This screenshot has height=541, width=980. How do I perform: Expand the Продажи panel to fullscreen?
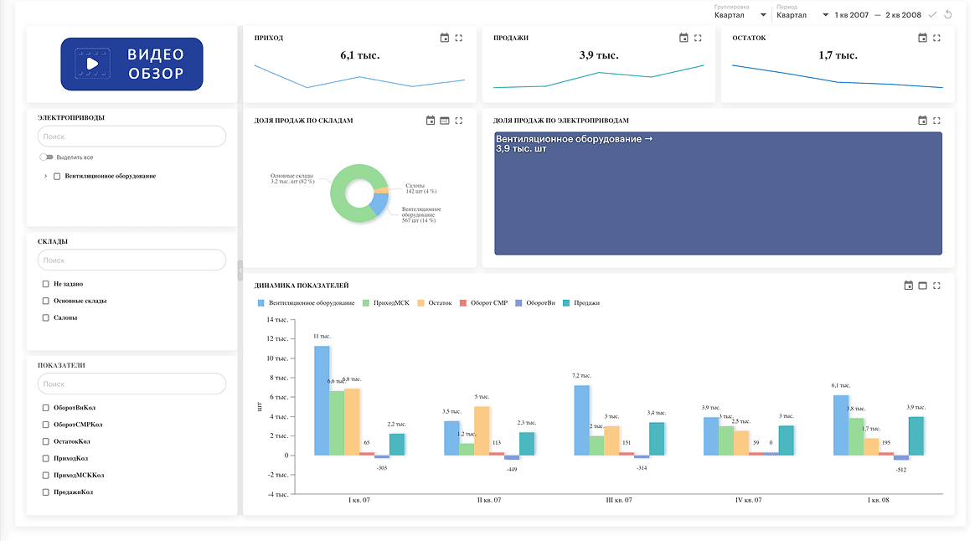tap(698, 39)
